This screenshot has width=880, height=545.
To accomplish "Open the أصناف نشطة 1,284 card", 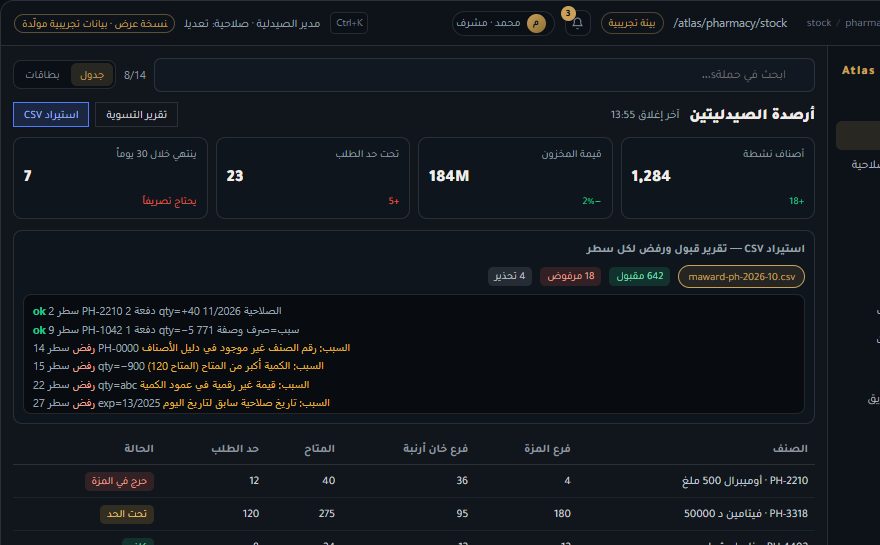I will (x=717, y=178).
